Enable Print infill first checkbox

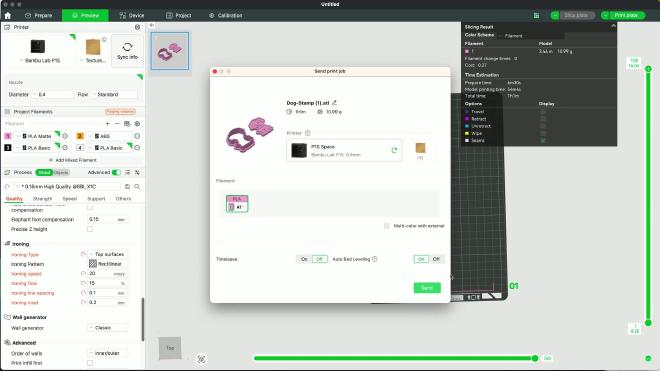point(90,363)
